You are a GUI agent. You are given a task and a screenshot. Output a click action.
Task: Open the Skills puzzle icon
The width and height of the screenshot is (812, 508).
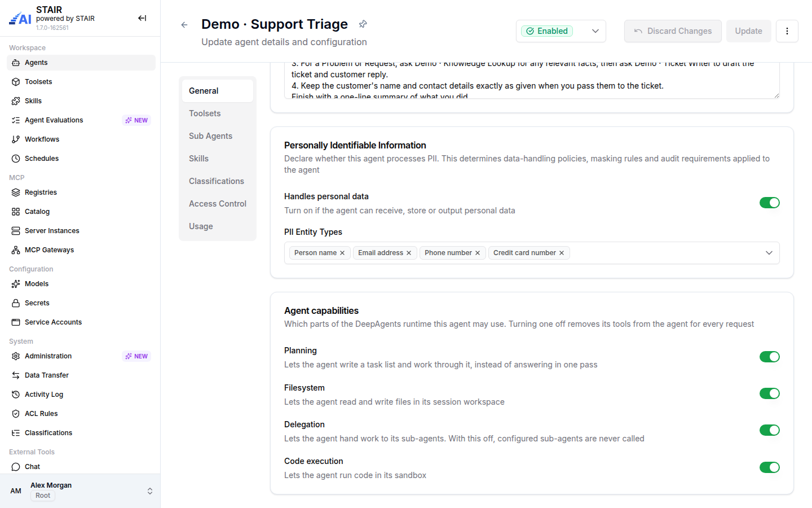pyautogui.click(x=16, y=101)
